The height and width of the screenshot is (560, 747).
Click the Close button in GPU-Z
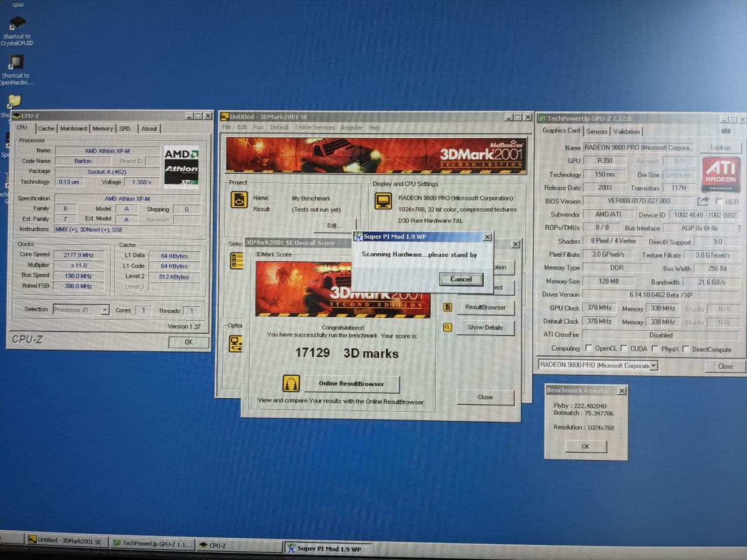click(x=725, y=366)
